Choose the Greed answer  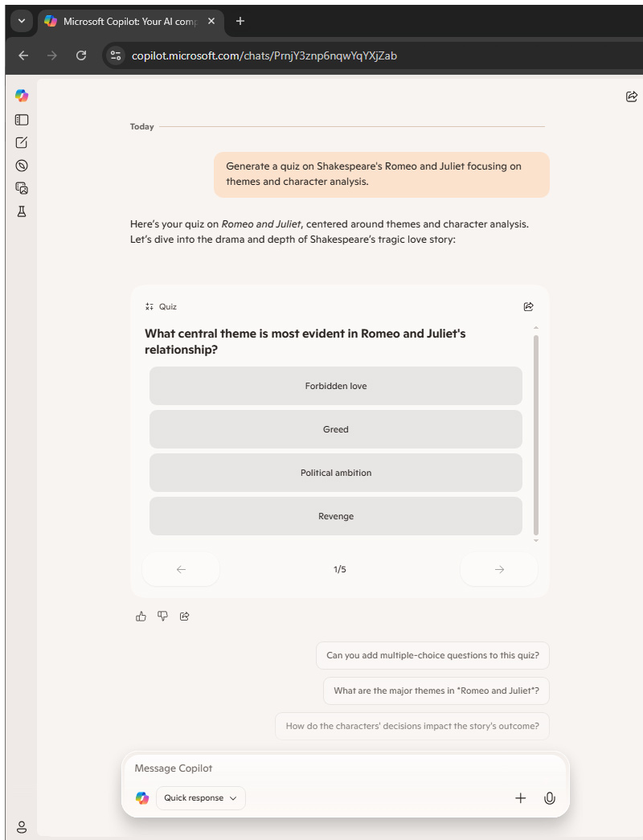[x=336, y=429]
